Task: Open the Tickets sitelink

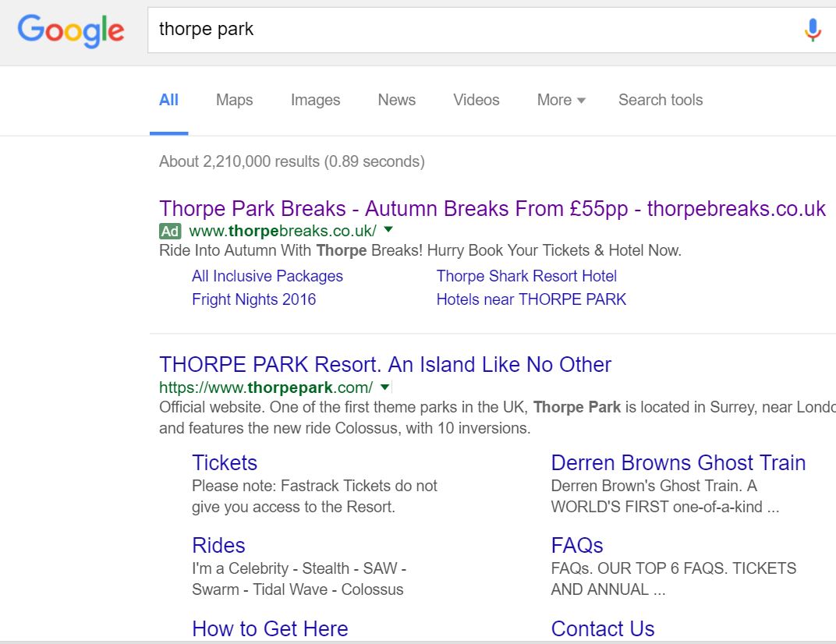Action: [x=225, y=463]
